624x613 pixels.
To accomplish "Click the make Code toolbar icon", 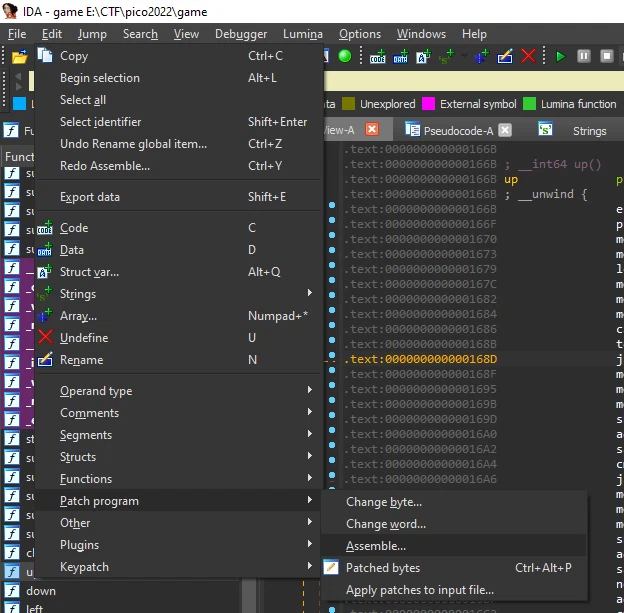I will (x=377, y=57).
